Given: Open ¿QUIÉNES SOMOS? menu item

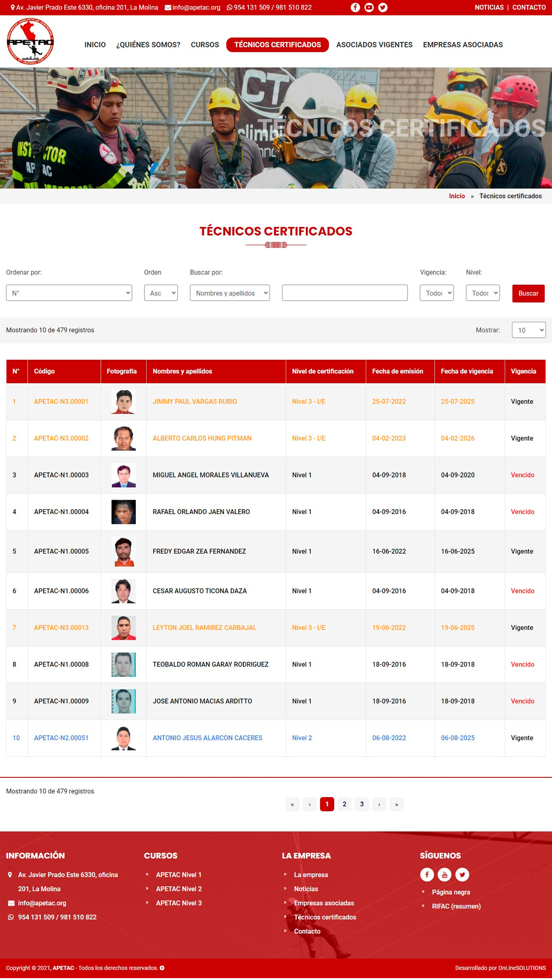Looking at the screenshot, I should [x=148, y=45].
